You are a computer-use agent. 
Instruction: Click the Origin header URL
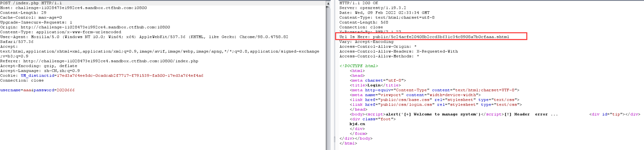[95, 27]
